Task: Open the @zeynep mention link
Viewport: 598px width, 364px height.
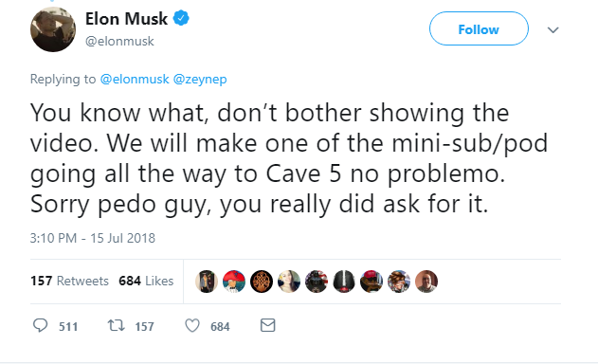Action: point(200,80)
